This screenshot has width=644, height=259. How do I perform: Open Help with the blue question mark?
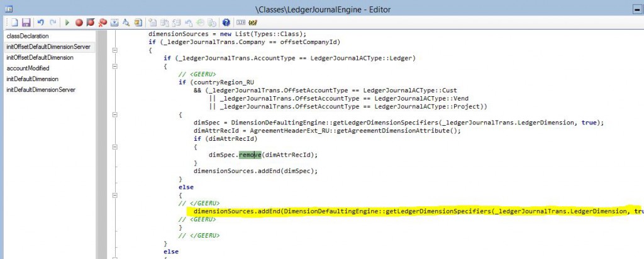pyautogui.click(x=226, y=22)
